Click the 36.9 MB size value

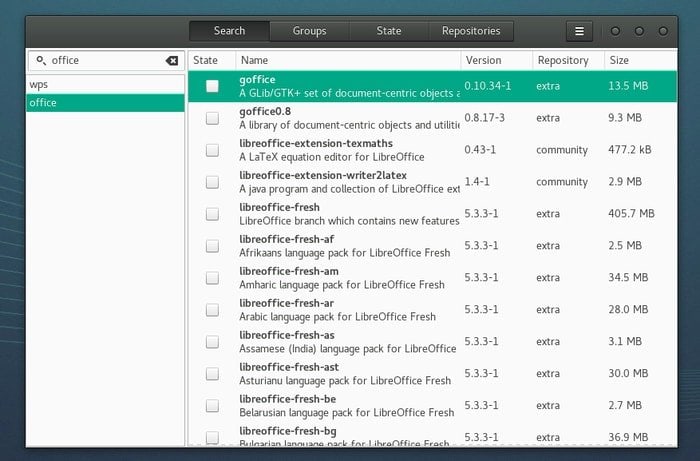pos(628,437)
